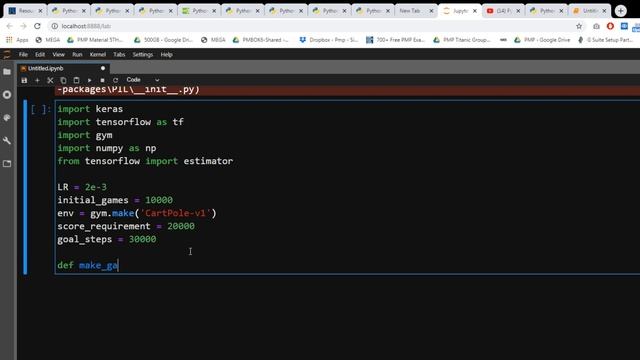Close the New Tab browser tab

431,11
